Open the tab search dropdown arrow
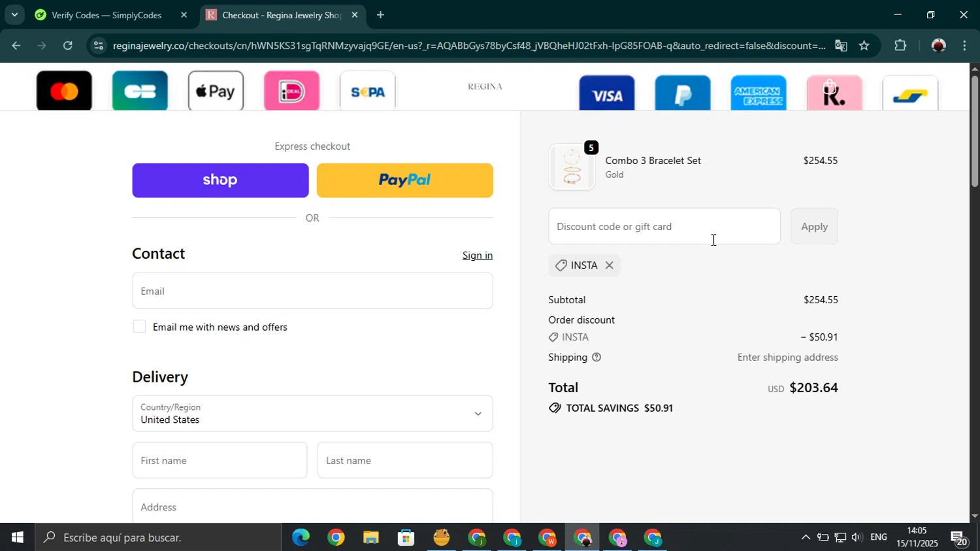 [14, 14]
